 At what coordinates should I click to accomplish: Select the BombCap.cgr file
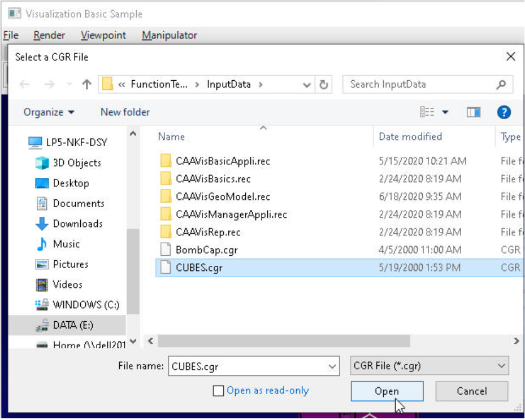tap(207, 250)
